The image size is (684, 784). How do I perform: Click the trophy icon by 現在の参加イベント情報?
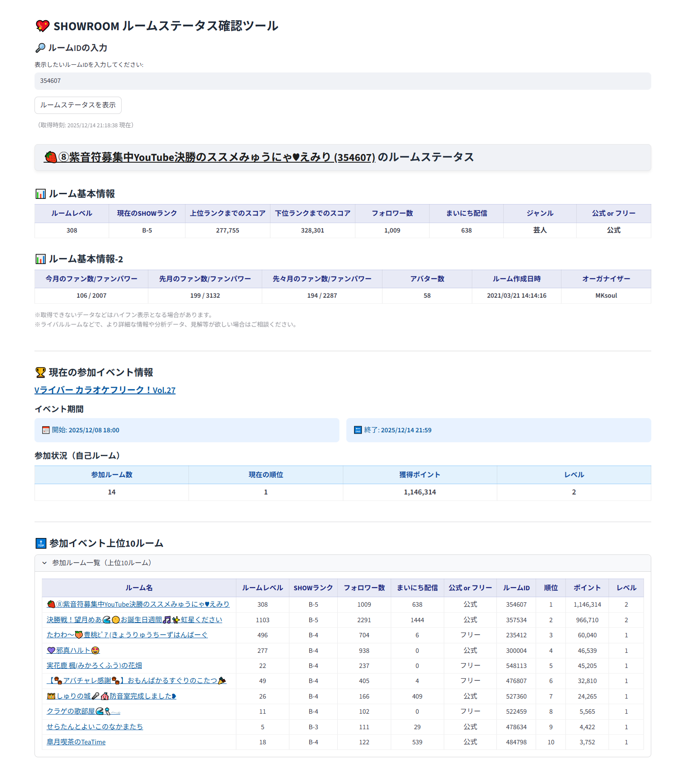click(41, 372)
